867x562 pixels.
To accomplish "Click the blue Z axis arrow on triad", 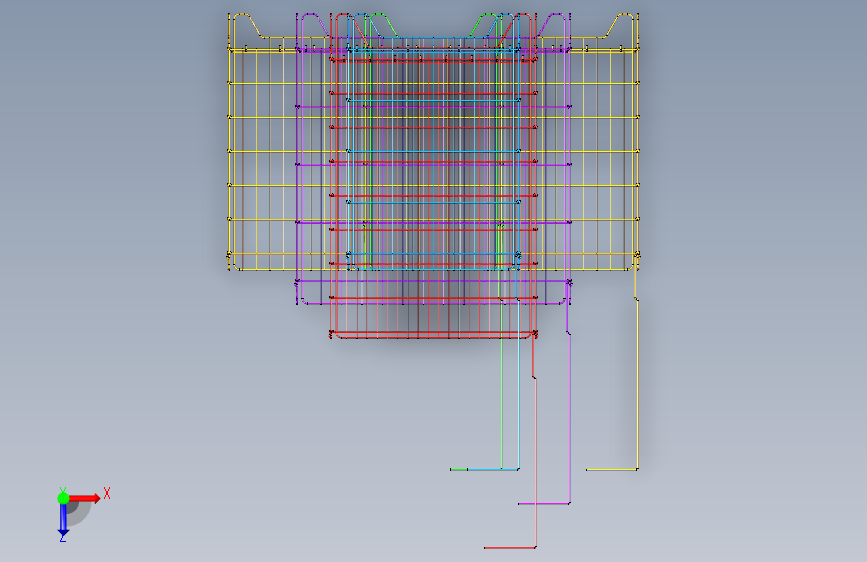I will (x=63, y=521).
